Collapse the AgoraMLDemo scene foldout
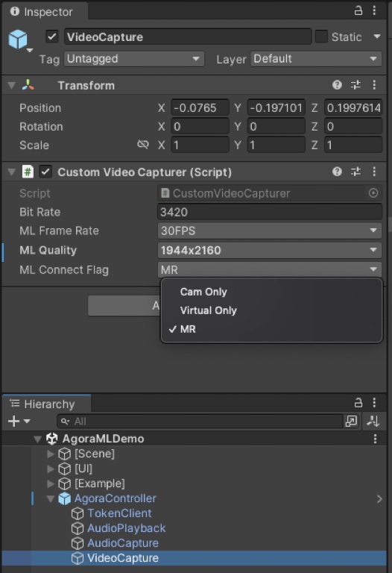The width and height of the screenshot is (392, 573). [x=37, y=439]
